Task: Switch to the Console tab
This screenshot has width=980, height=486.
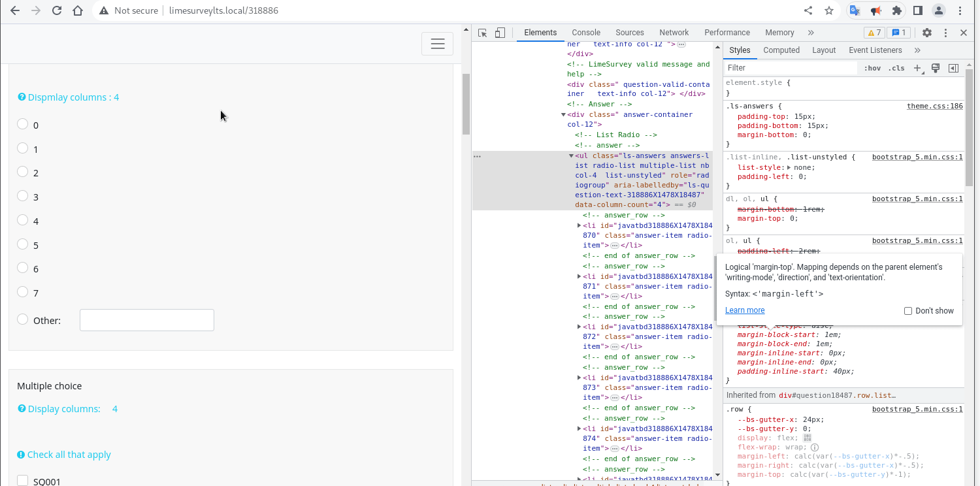Action: [x=585, y=33]
